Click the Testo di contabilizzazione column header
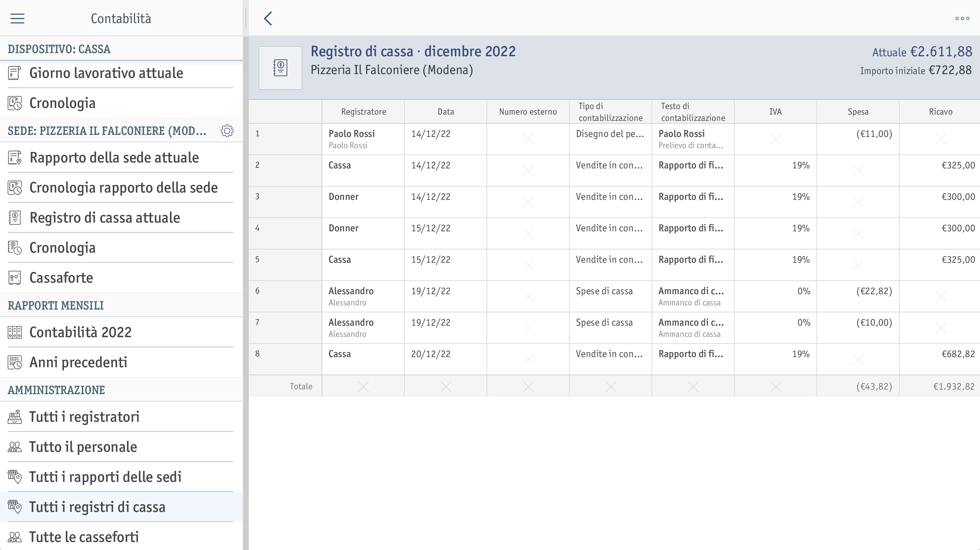This screenshot has height=550, width=980. [693, 112]
